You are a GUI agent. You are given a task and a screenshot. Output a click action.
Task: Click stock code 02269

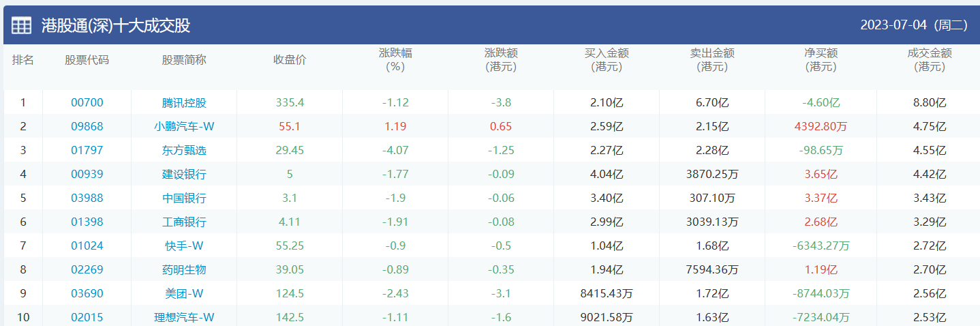(87, 270)
